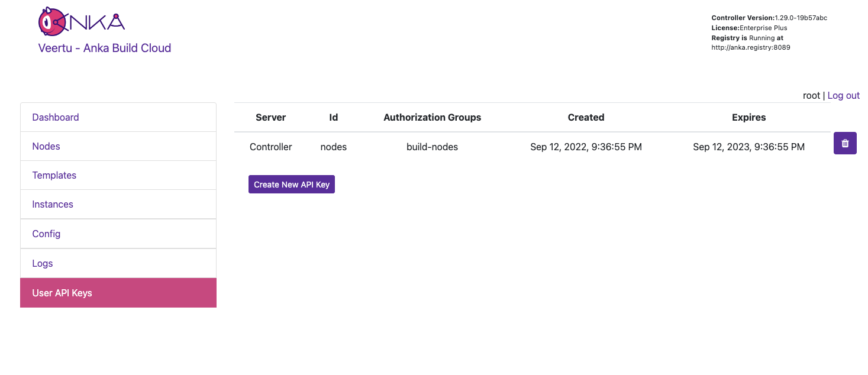The height and width of the screenshot is (375, 868).
Task: Delete the Controller API key via trash icon
Action: point(845,143)
